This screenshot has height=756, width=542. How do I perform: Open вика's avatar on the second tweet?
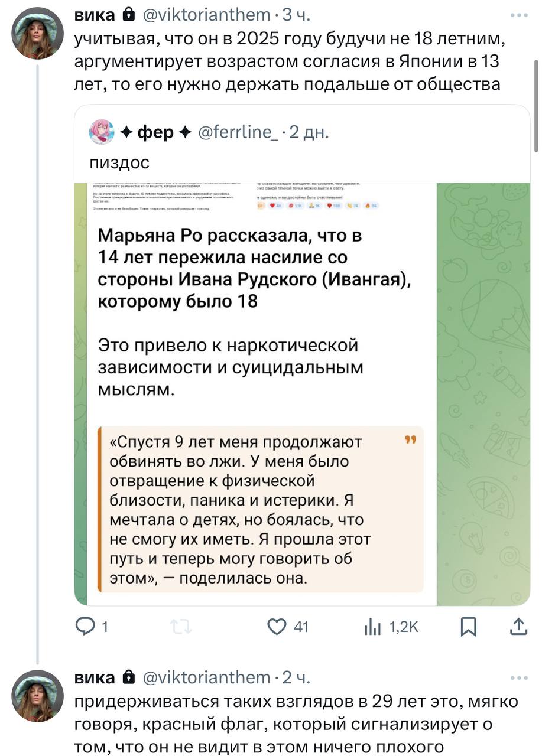38,695
